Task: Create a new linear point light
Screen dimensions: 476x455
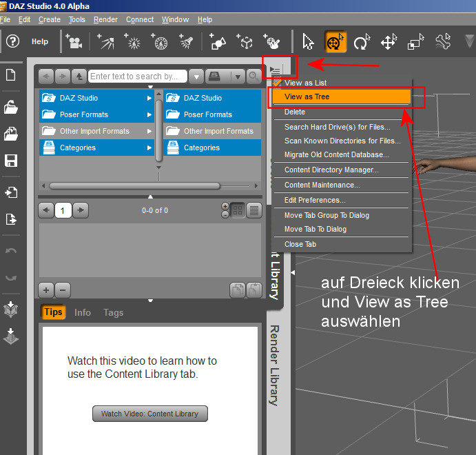Action: pyautogui.click(x=159, y=41)
